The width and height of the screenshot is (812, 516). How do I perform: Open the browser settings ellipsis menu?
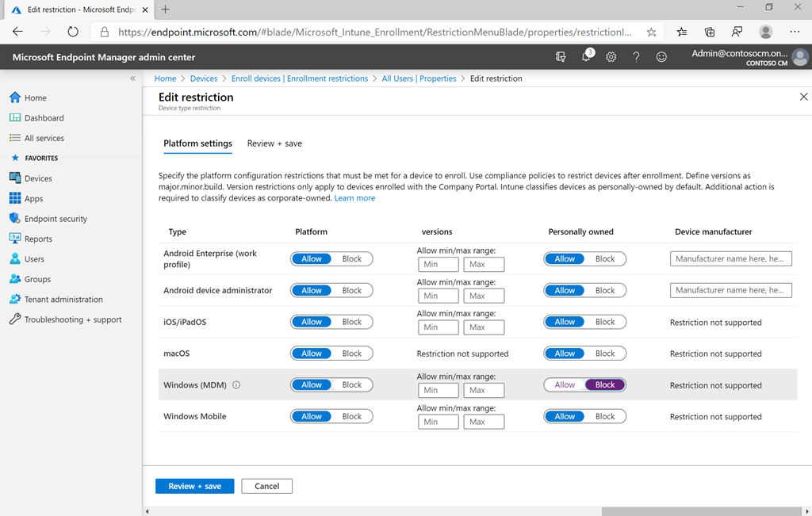click(x=795, y=32)
